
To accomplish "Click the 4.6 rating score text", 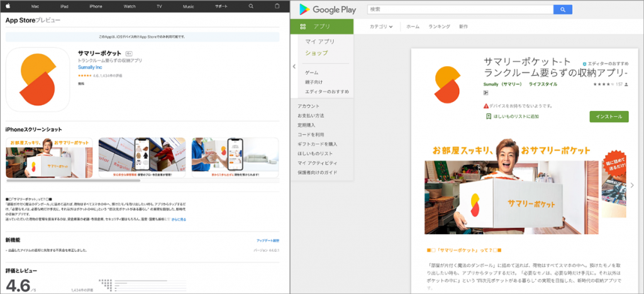I will tap(18, 286).
